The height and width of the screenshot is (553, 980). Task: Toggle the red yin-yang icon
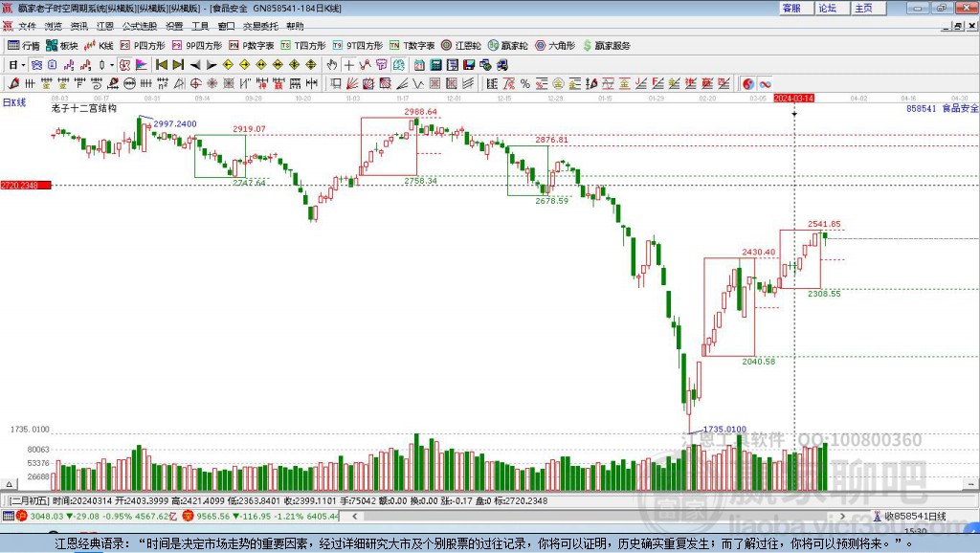coord(748,84)
